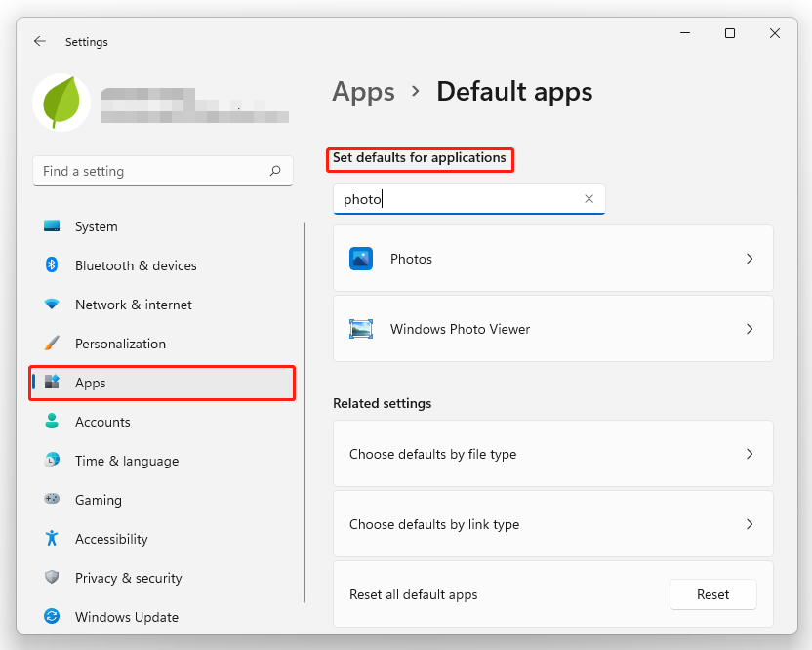The height and width of the screenshot is (650, 812).
Task: Click the Related settings heading
Action: coord(383,403)
